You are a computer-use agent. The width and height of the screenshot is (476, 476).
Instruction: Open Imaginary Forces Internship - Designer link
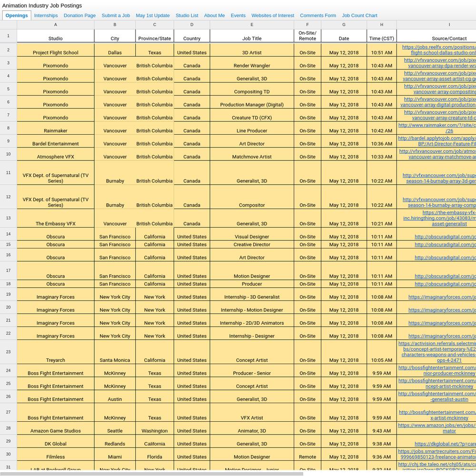point(442,336)
